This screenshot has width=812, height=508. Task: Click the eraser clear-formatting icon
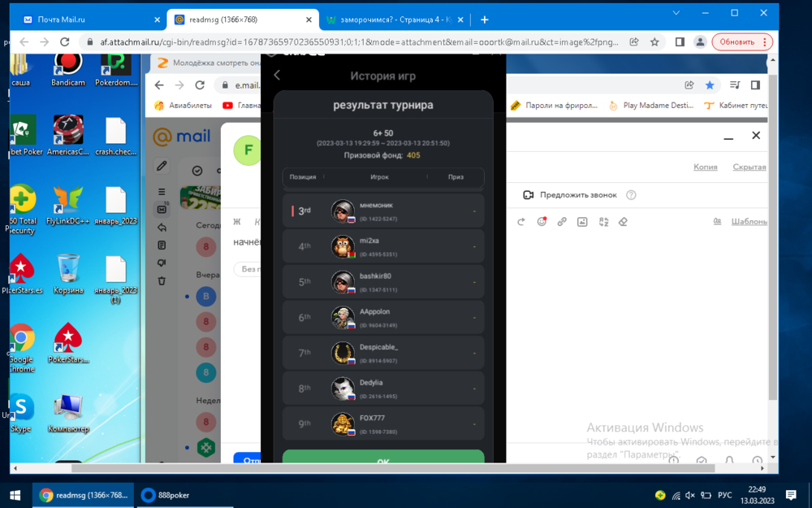point(623,221)
